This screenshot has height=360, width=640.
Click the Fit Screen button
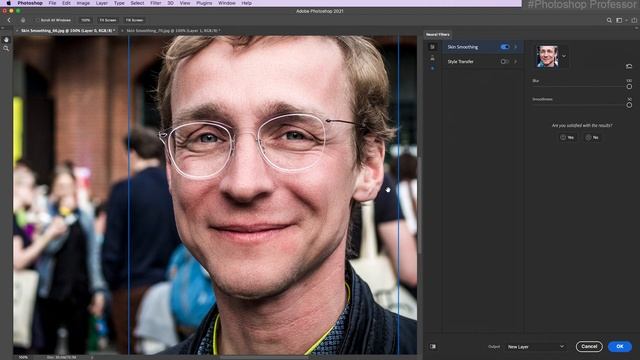click(108, 20)
